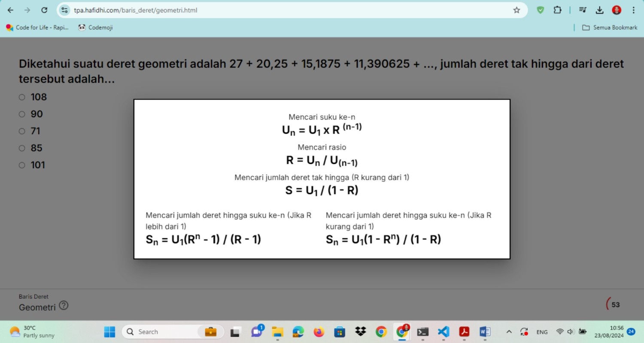Viewport: 644px width, 343px height.
Task: Open the Code for Life bookmark
Action: click(37, 28)
